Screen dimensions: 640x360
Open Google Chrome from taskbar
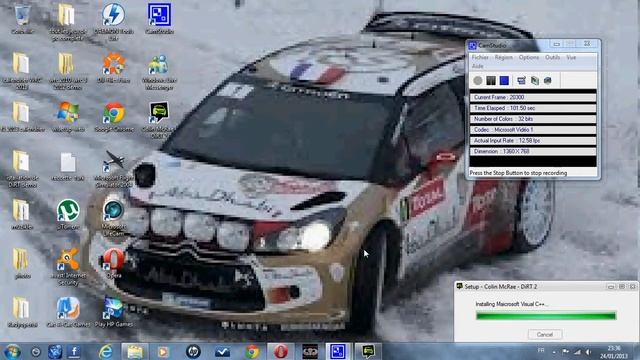tap(252, 351)
